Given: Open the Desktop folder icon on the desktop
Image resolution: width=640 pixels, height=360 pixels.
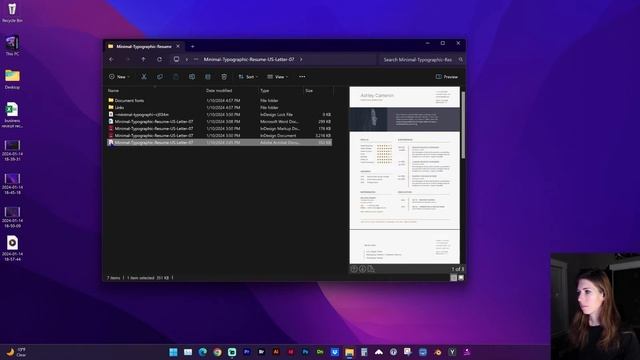Looking at the screenshot, I should coord(12,79).
